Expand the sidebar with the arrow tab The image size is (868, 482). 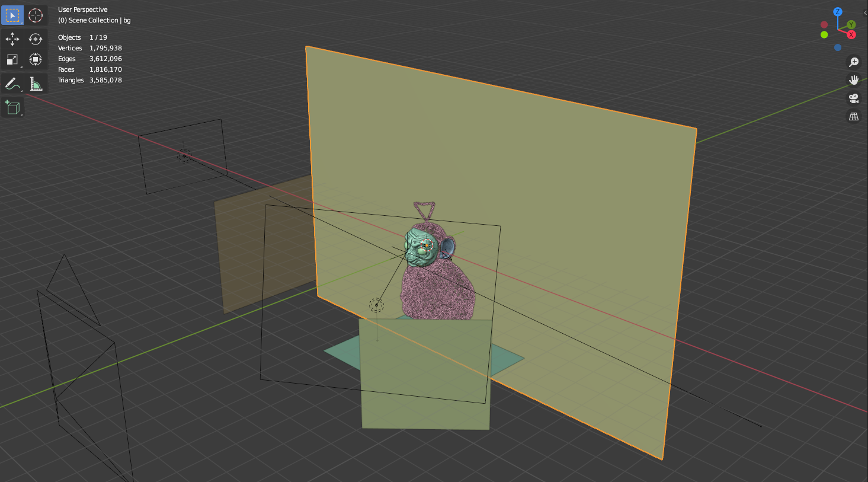[x=865, y=12]
